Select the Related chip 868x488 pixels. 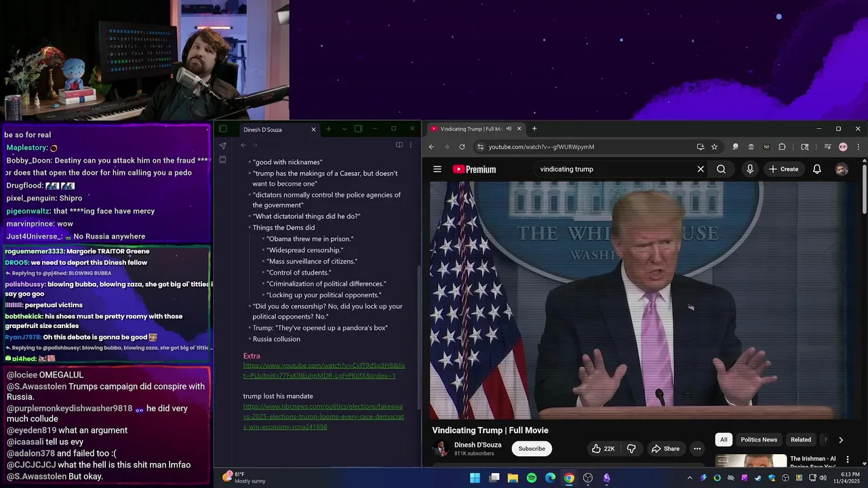point(801,440)
